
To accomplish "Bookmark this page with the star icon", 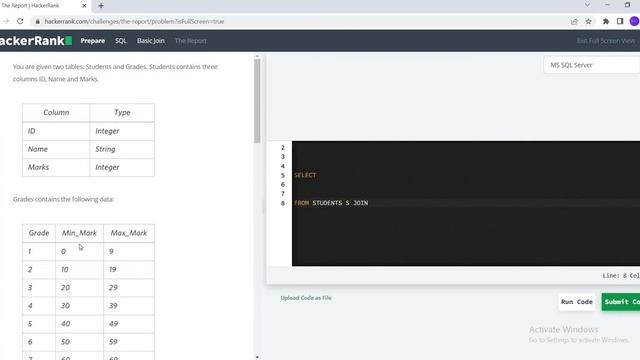I will tap(589, 21).
